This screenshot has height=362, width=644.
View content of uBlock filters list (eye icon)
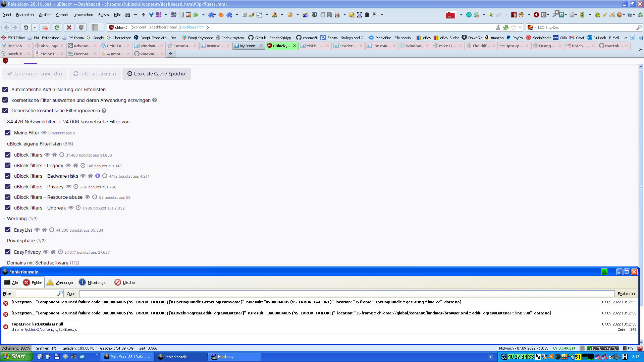pos(47,155)
